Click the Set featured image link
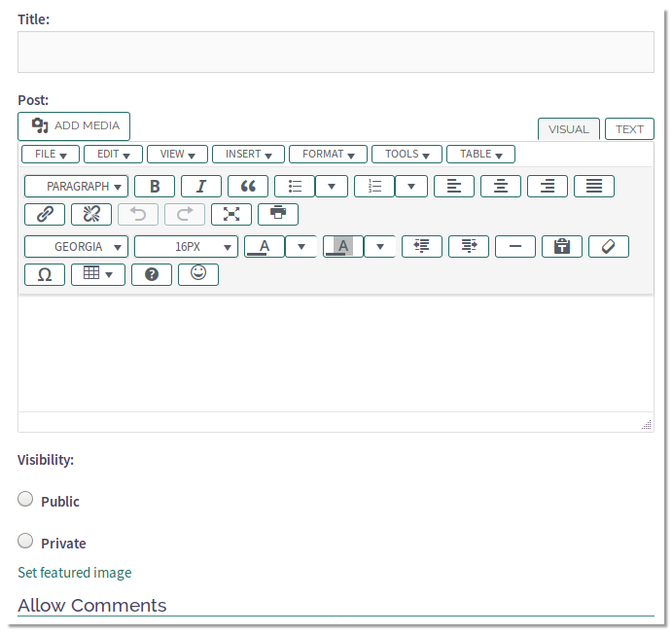The image size is (672, 634). tap(74, 573)
